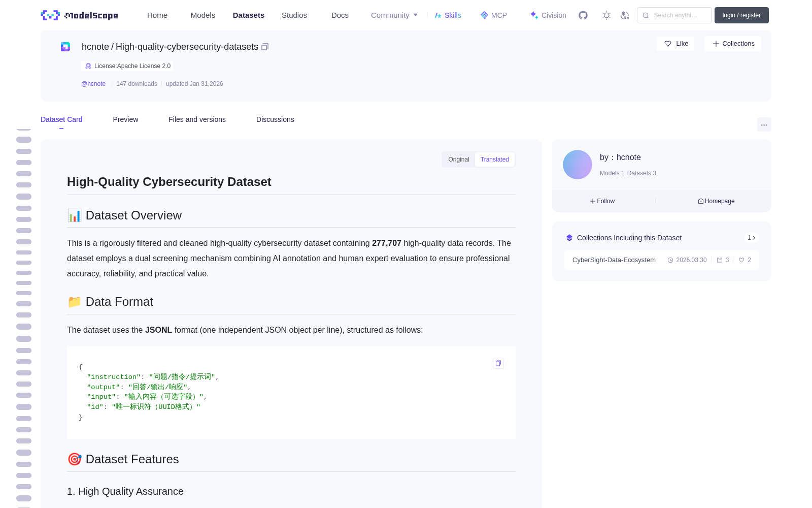Go to the Home page
This screenshot has height=508, width=812.
click(157, 15)
